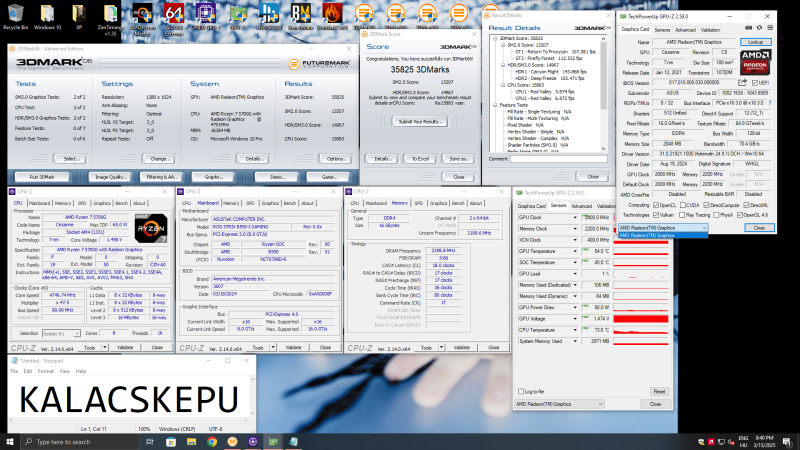Click the Comment input field in Result Details
This screenshot has width=800, height=450.
559,159
